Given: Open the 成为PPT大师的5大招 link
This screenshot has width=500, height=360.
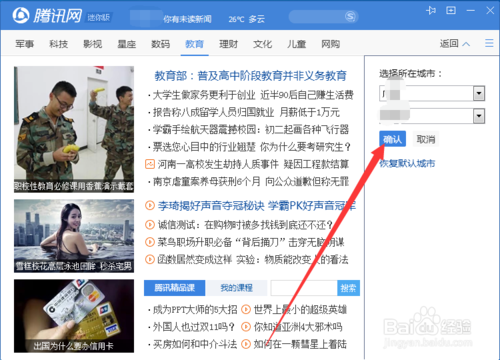Looking at the screenshot, I should [195, 310].
